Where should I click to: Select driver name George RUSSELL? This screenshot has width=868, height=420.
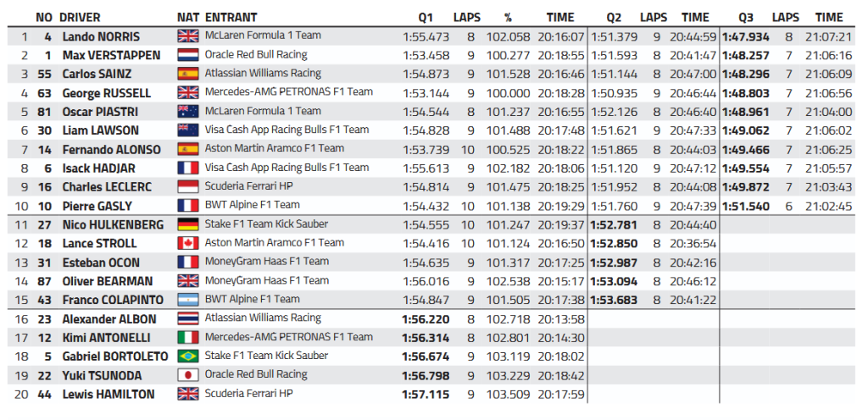107,93
